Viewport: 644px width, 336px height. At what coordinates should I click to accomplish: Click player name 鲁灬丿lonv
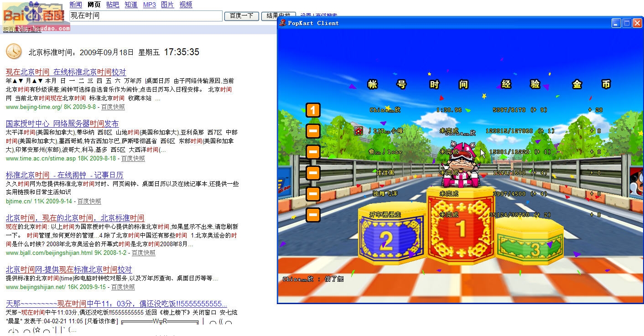(x=385, y=152)
